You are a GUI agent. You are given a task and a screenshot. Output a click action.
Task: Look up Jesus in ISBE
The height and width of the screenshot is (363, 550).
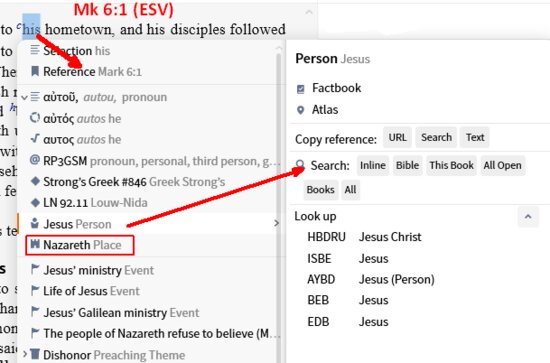pyautogui.click(x=348, y=259)
